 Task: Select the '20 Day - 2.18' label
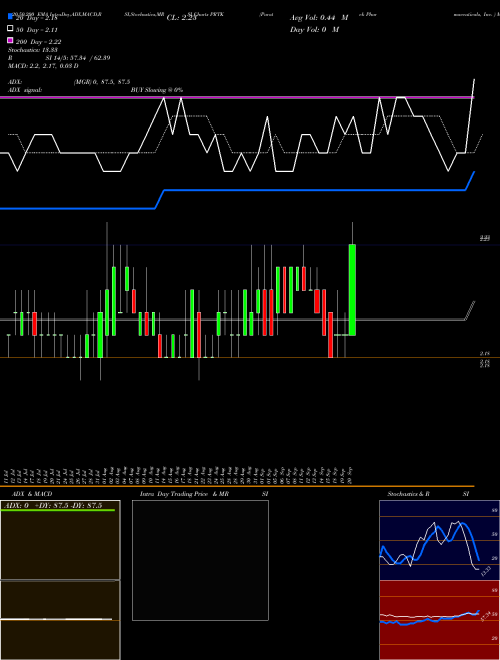coord(37,18)
